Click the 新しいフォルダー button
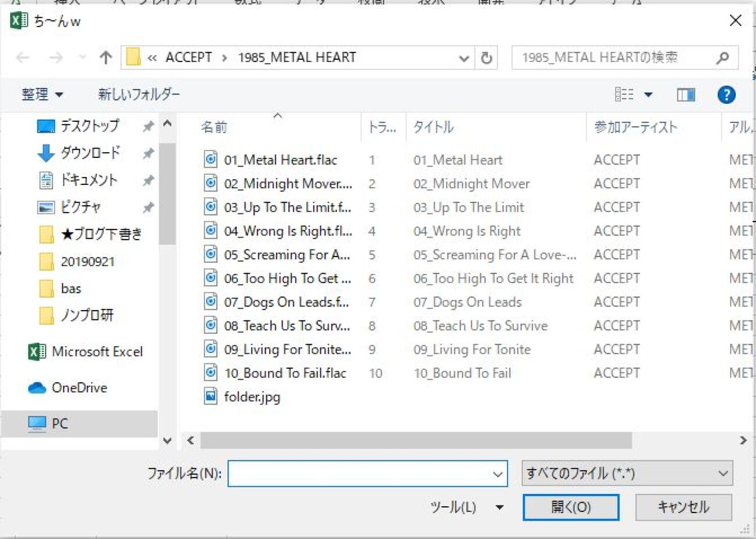This screenshot has width=756, height=539. click(139, 94)
